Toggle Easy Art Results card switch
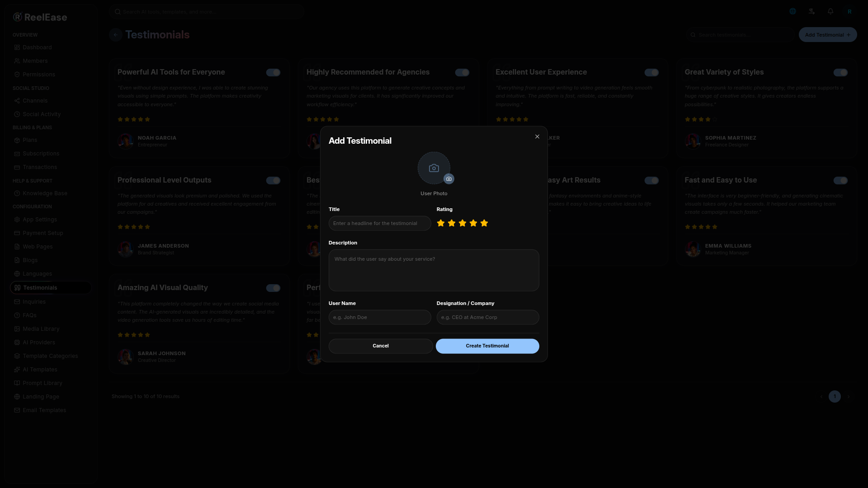The image size is (868, 488). click(651, 180)
